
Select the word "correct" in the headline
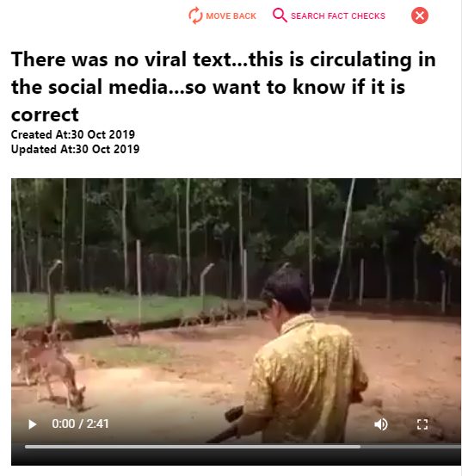[45, 114]
